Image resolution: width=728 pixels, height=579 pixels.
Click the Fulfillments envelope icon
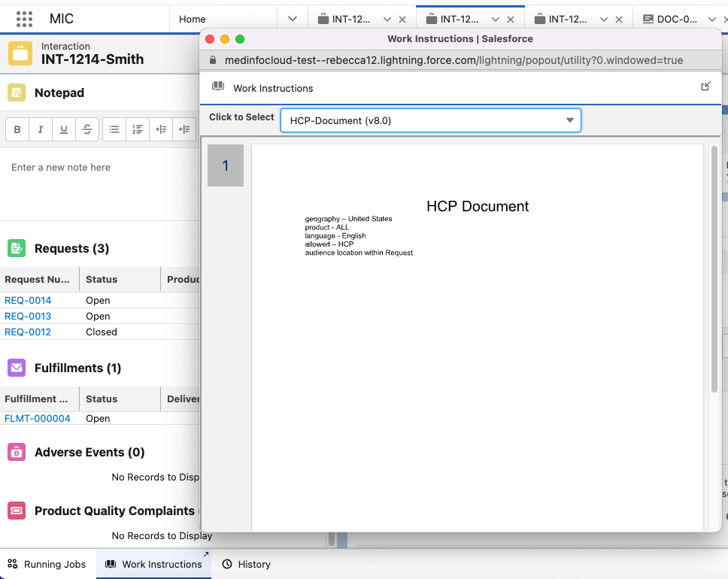point(17,368)
